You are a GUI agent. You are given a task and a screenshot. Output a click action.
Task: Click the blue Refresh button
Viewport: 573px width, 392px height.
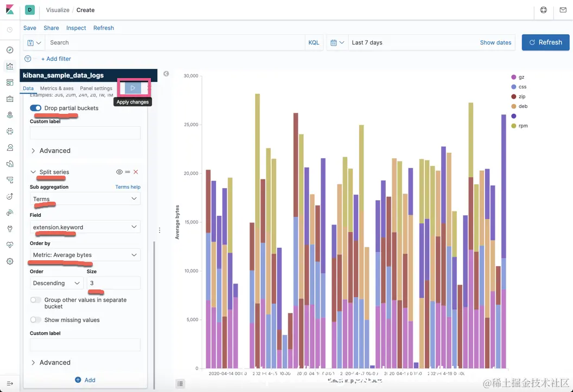pyautogui.click(x=545, y=42)
